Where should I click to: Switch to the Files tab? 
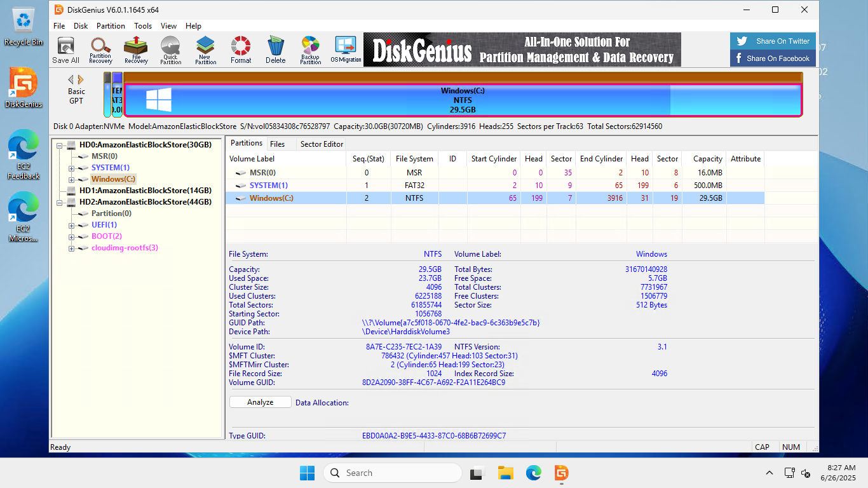coord(277,144)
